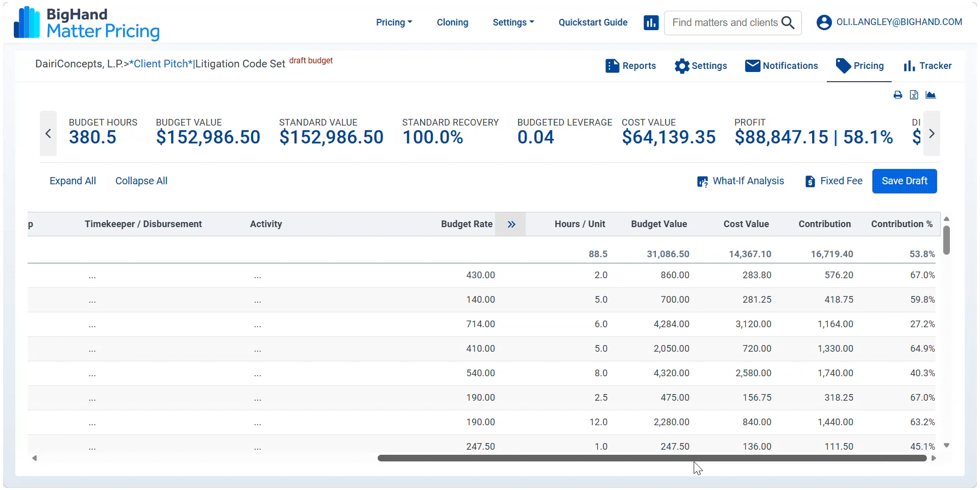The image size is (980, 490).
Task: Click the vertical scrollbar down arrow
Action: click(x=947, y=446)
